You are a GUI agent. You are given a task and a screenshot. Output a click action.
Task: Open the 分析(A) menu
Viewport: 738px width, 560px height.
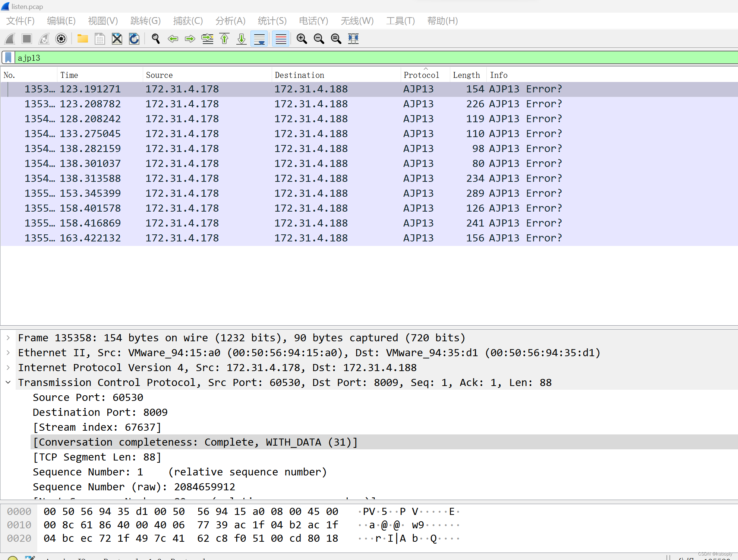(230, 21)
